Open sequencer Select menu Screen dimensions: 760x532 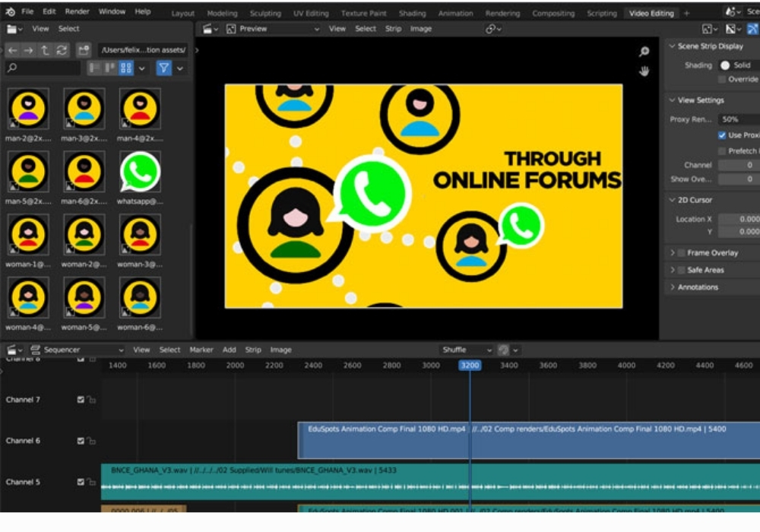click(x=169, y=350)
